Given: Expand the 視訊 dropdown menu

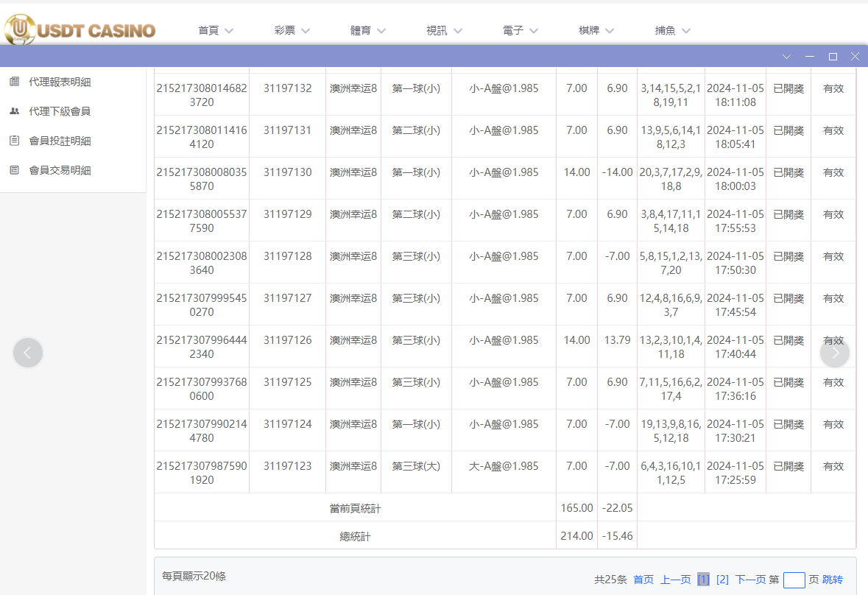Looking at the screenshot, I should point(445,30).
